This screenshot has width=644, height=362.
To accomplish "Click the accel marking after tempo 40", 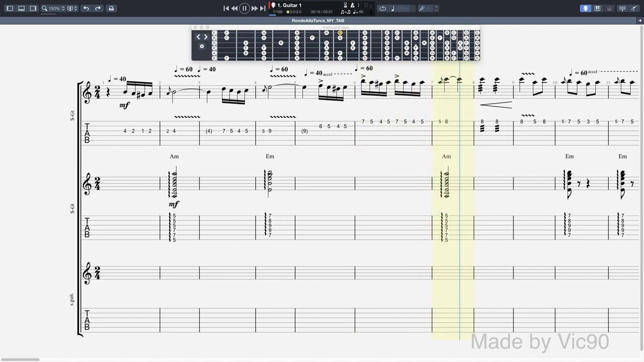I will [x=328, y=74].
